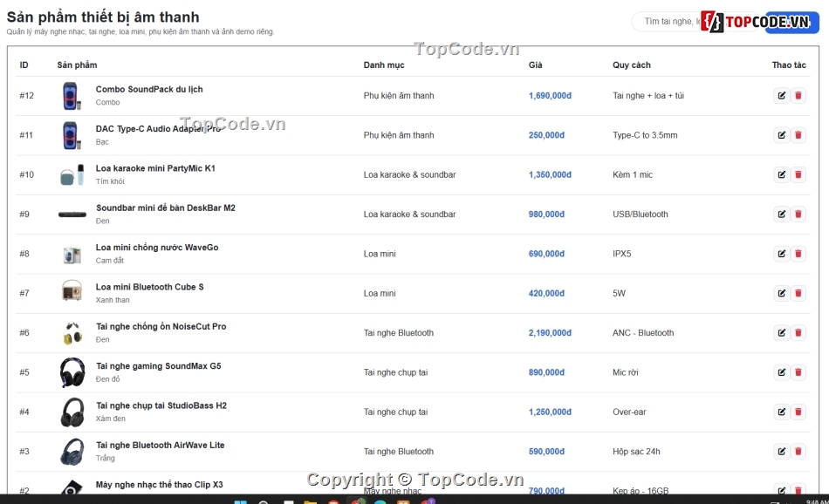Select the Sản phẩm column header
The height and width of the screenshot is (504, 829).
77,65
